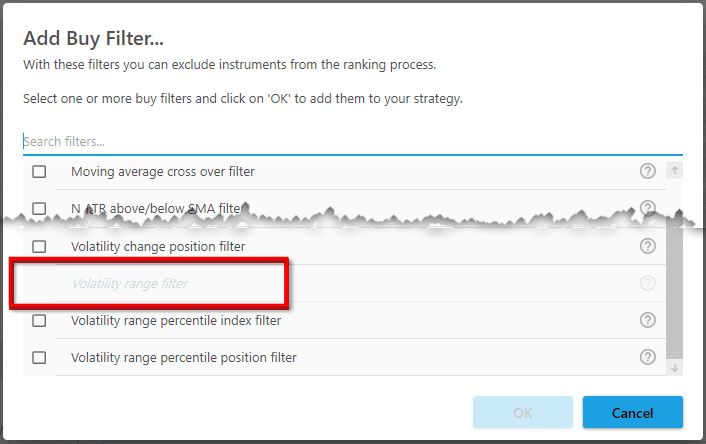
Task: Confirm the selection with the OK button
Action: [523, 412]
